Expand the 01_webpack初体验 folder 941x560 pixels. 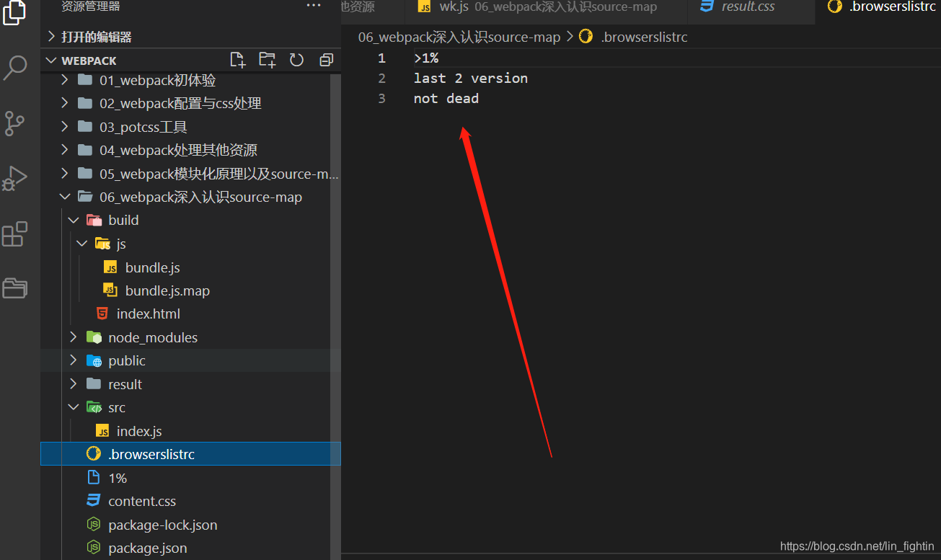pyautogui.click(x=65, y=80)
